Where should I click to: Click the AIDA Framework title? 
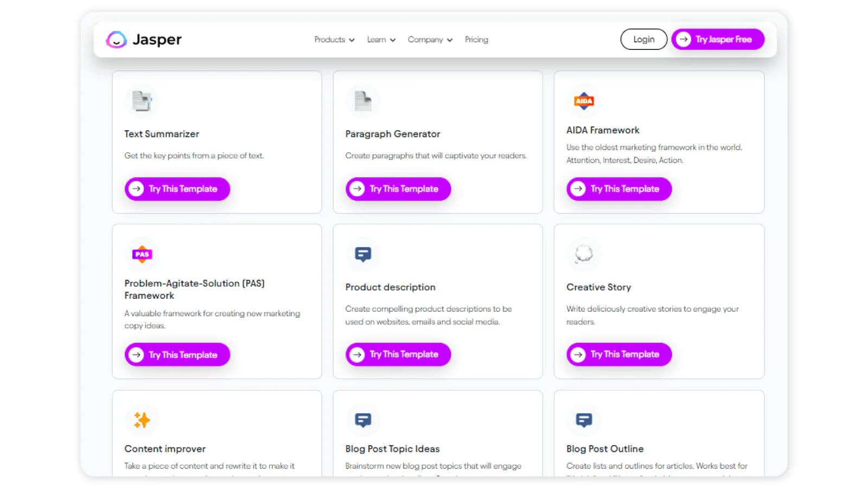click(x=603, y=130)
